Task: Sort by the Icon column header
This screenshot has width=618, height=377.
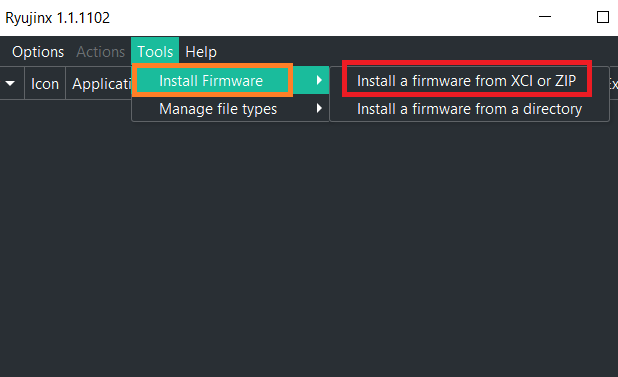Action: pos(45,84)
